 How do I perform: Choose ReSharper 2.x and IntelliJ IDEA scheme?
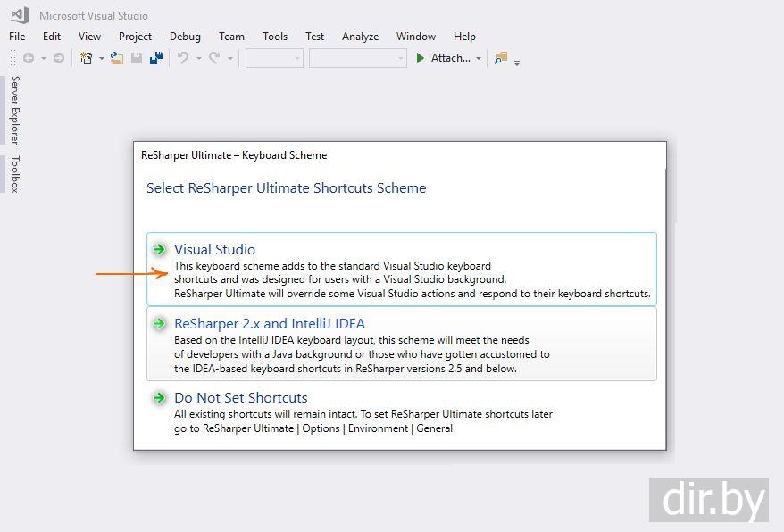[269, 324]
